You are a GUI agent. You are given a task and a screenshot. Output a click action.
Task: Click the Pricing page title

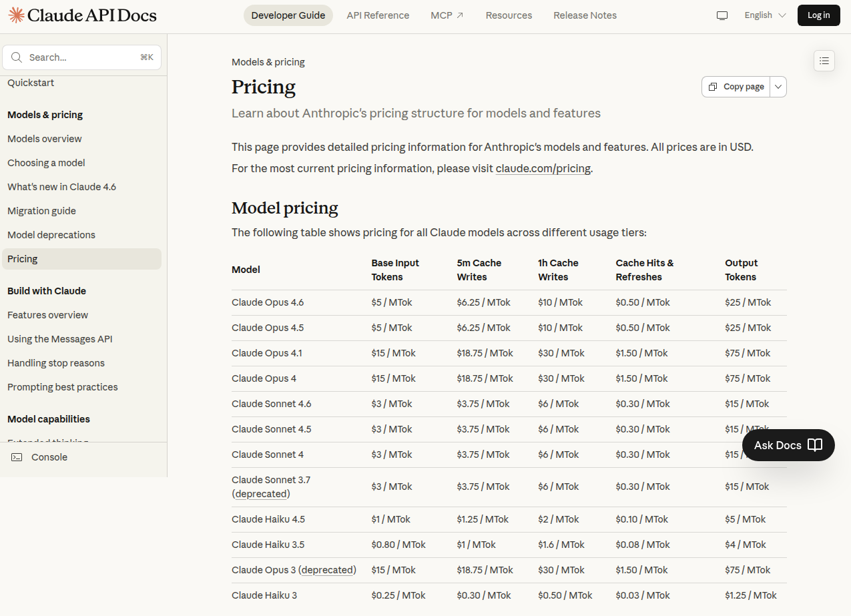264,87
